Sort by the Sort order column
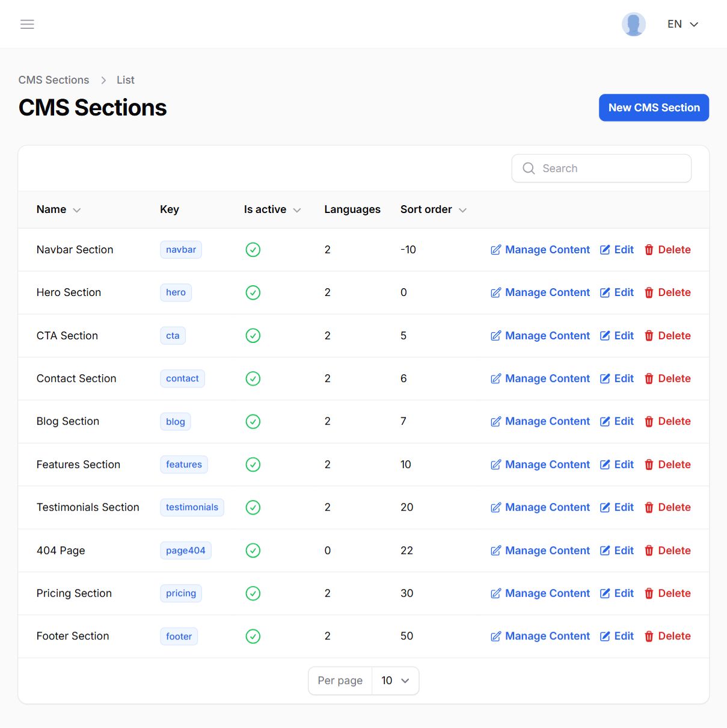The width and height of the screenshot is (727, 728). [433, 209]
